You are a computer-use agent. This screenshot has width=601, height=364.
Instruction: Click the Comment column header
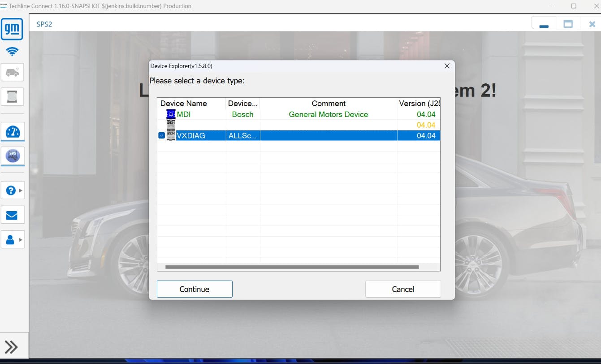329,104
